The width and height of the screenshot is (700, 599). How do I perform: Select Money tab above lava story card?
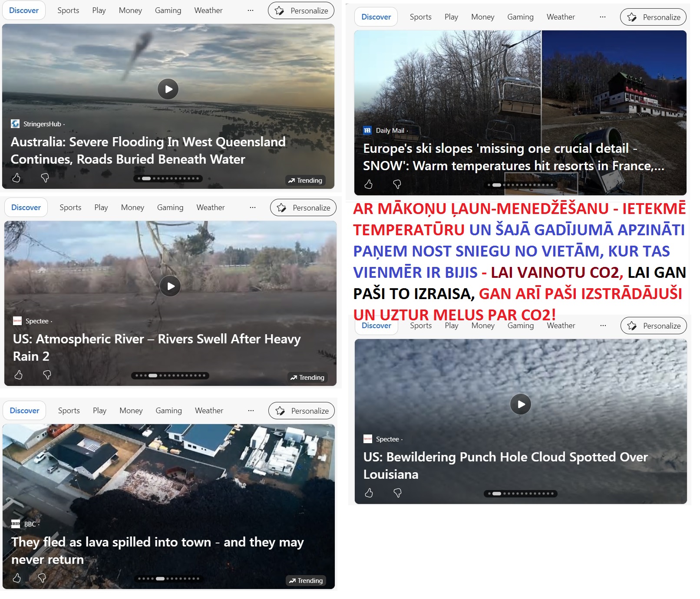(131, 411)
